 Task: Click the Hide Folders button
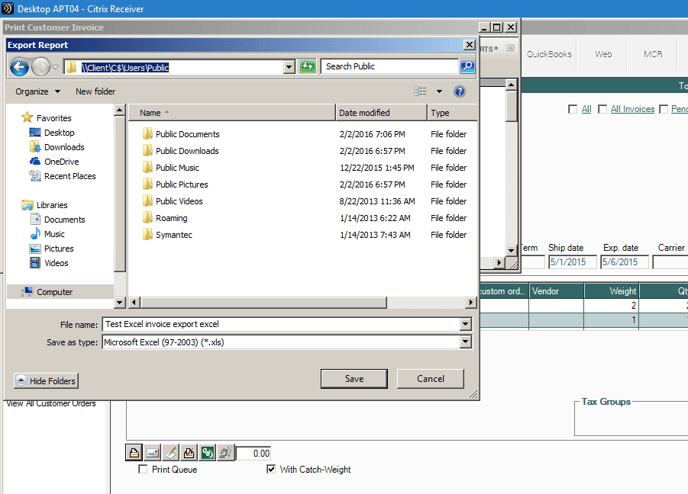(x=45, y=381)
